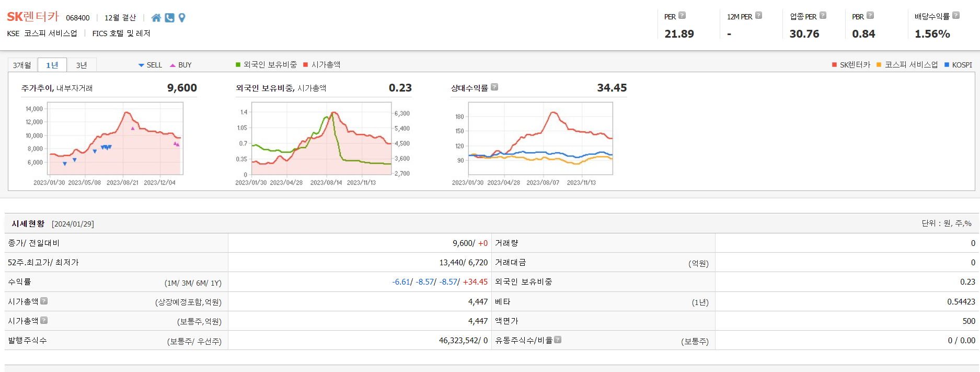
Task: Click the price value 9,600 above chart
Action: [182, 88]
